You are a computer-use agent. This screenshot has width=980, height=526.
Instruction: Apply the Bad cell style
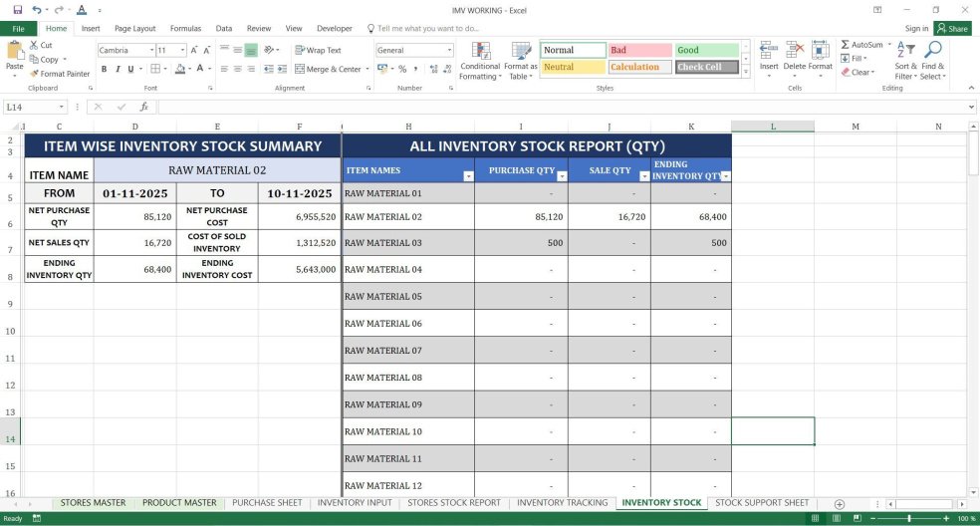click(x=640, y=50)
